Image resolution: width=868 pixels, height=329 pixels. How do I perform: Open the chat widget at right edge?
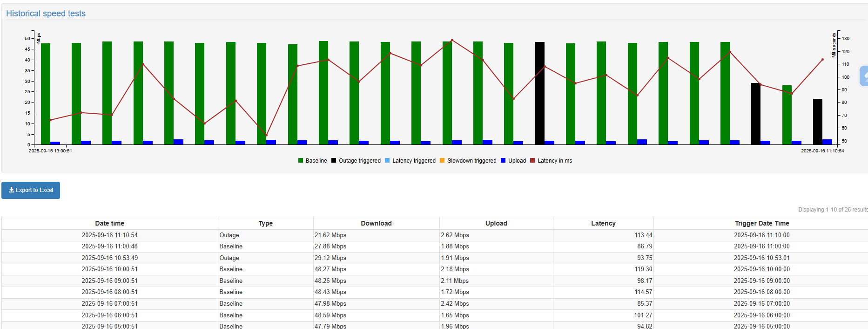[864, 76]
